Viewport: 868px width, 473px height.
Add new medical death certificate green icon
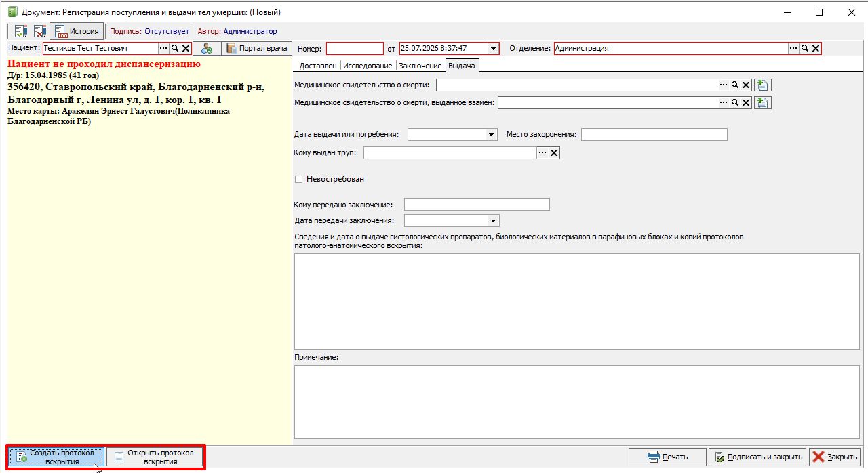[763, 85]
